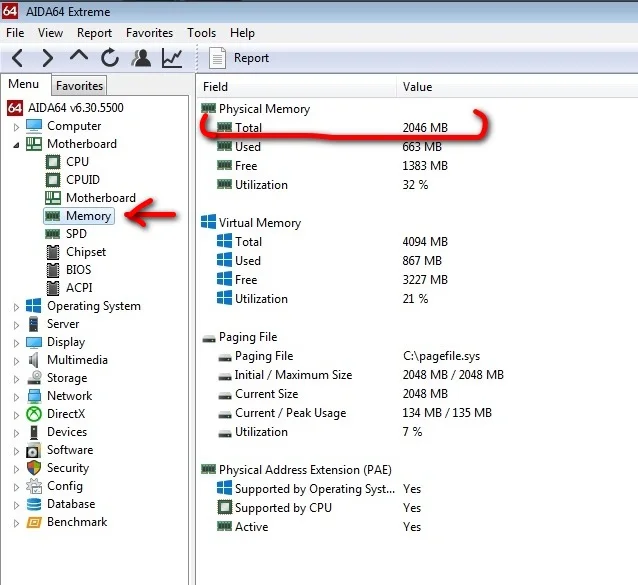Click the Report toolbar button label
This screenshot has height=585, width=638.
coord(251,58)
